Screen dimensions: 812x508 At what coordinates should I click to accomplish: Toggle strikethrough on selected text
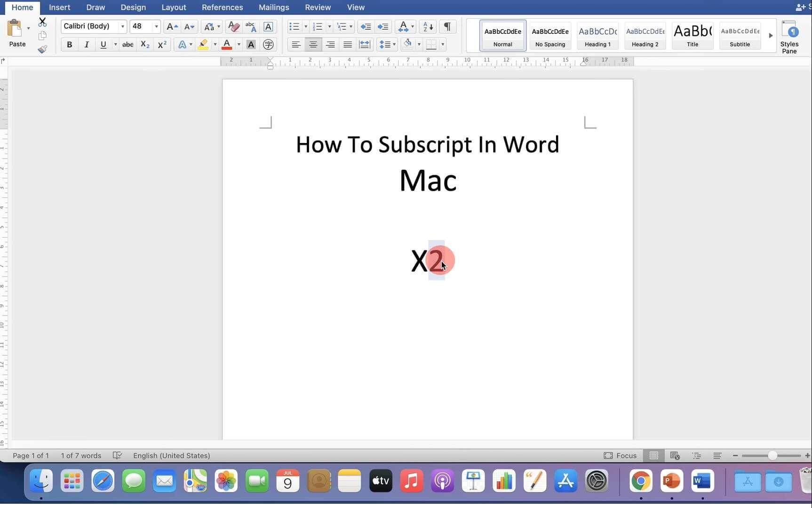(x=127, y=44)
